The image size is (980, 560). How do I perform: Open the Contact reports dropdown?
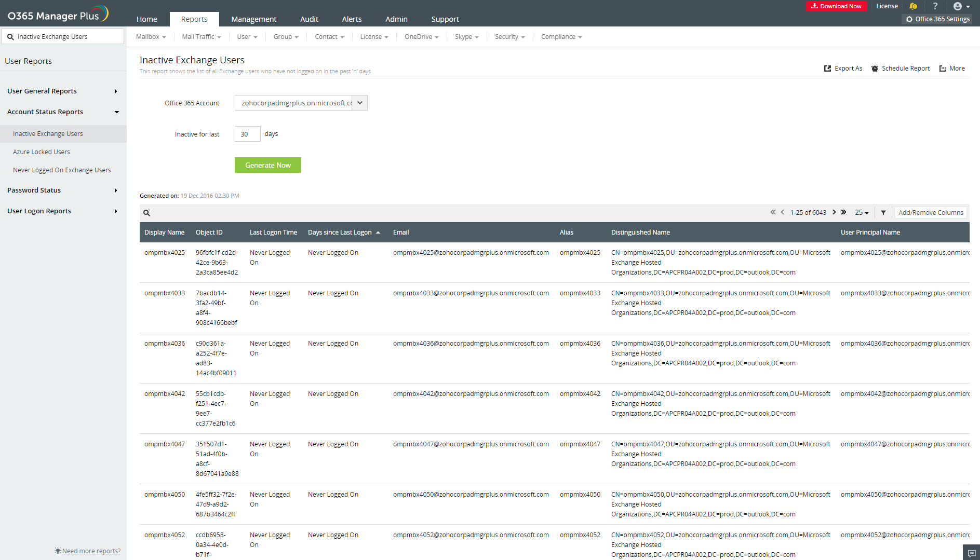[x=329, y=37]
